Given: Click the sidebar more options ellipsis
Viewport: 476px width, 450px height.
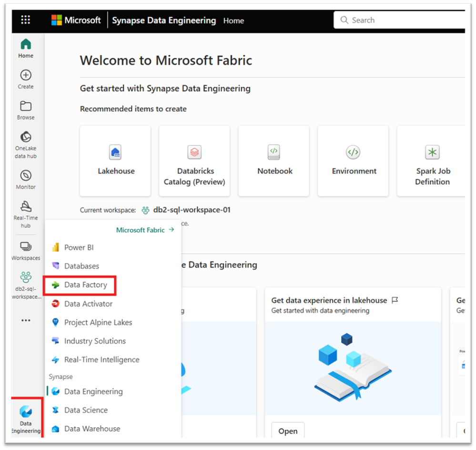Looking at the screenshot, I should click(x=26, y=320).
